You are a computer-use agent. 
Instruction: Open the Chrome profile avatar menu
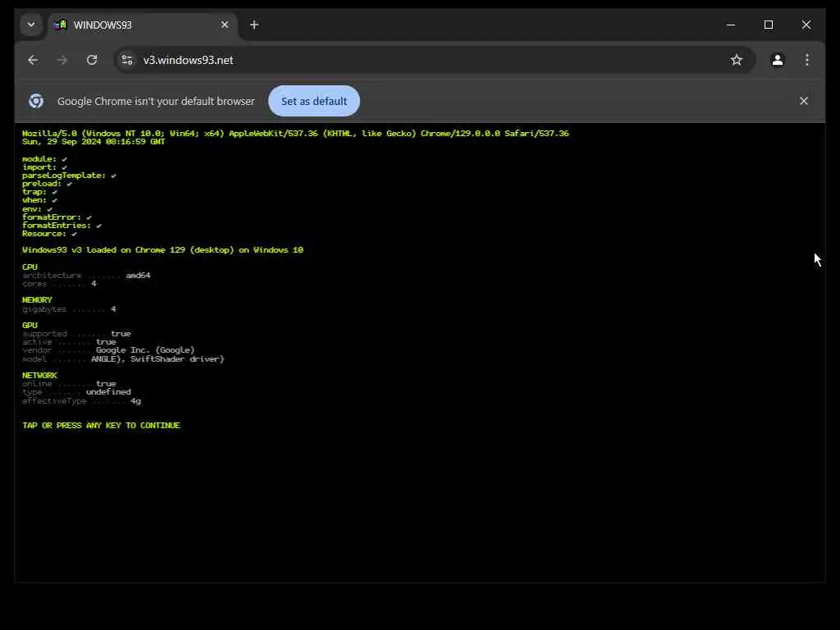pos(778,60)
